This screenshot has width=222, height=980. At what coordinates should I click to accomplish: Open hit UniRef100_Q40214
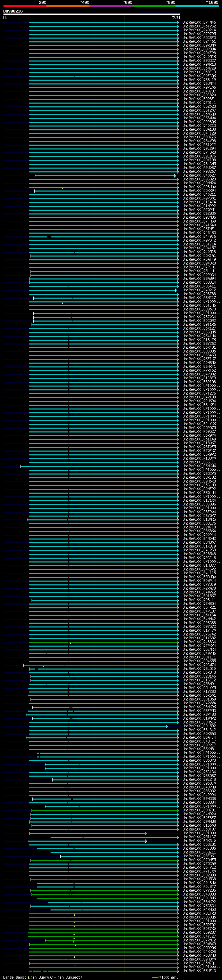199,30
